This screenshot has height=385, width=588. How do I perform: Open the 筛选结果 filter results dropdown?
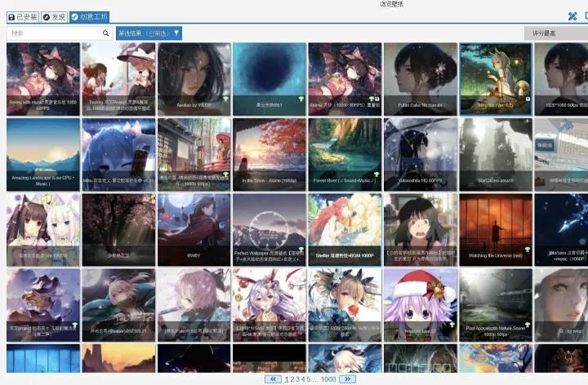[149, 33]
